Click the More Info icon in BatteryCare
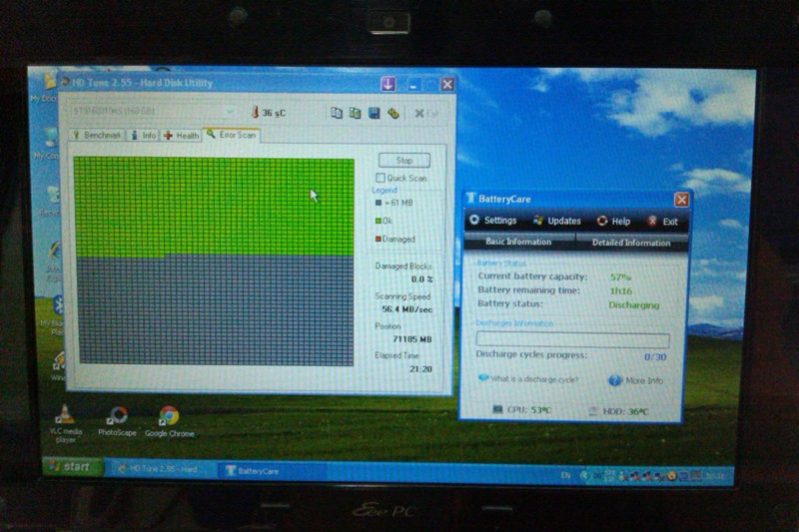 pyautogui.click(x=614, y=380)
